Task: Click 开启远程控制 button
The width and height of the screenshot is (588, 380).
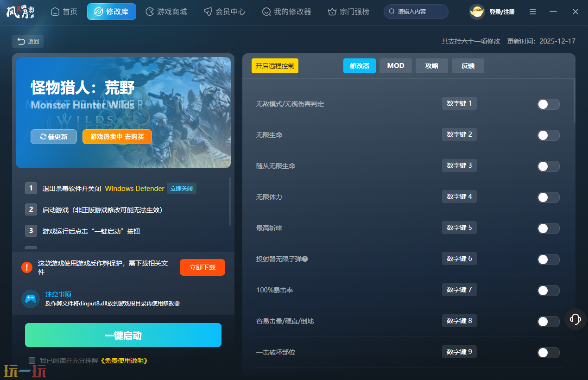Action: (275, 66)
